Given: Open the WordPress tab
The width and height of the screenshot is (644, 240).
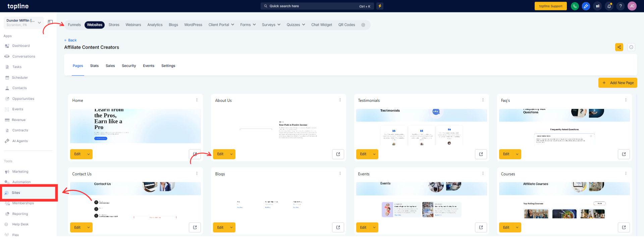Looking at the screenshot, I should point(193,25).
